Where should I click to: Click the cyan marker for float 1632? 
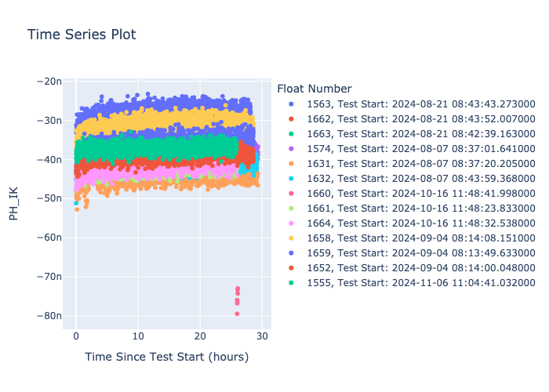coord(291,179)
